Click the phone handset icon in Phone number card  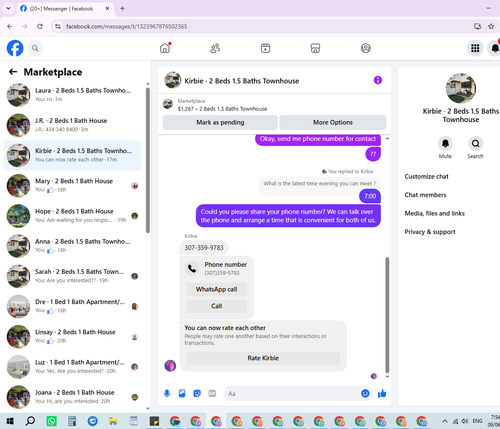tap(192, 268)
